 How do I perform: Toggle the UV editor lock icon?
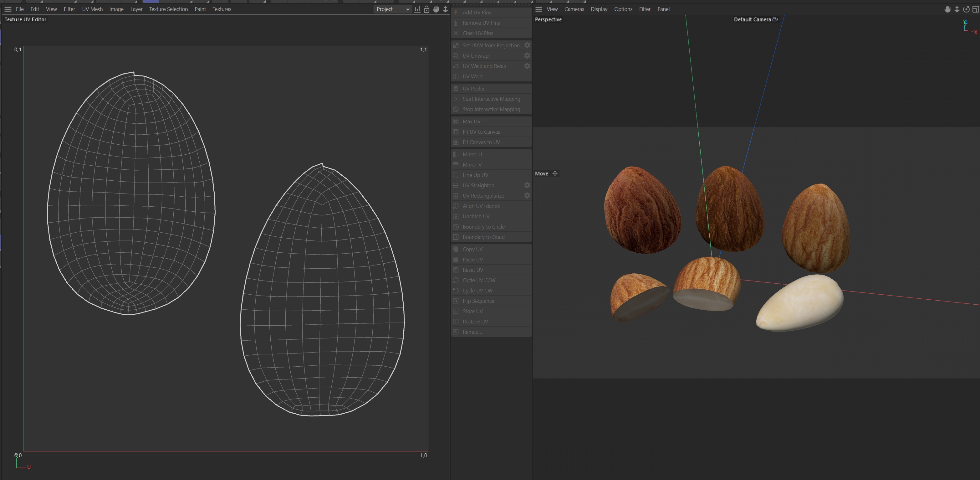[426, 9]
